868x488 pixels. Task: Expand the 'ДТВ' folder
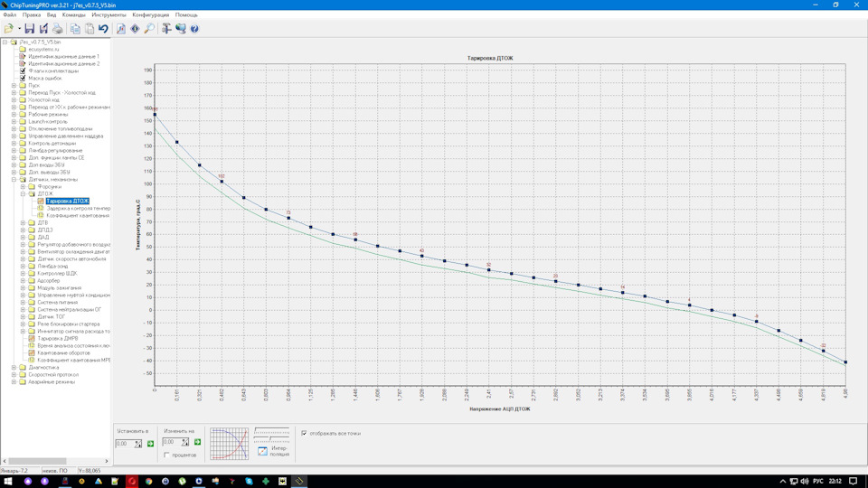coord(24,223)
